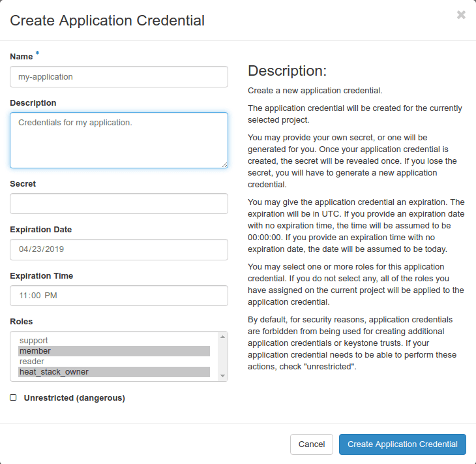Click the Roles list scroll-down arrow
The width and height of the screenshot is (476, 464).
click(223, 376)
